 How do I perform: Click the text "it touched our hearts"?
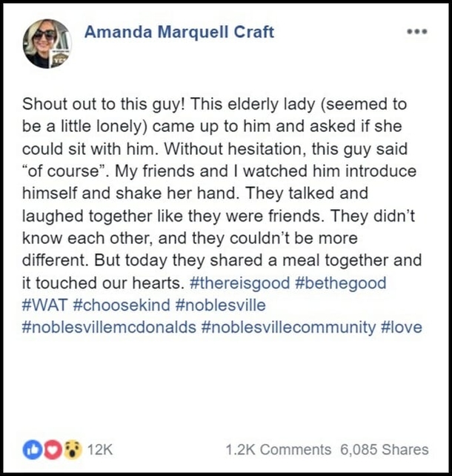(105, 282)
